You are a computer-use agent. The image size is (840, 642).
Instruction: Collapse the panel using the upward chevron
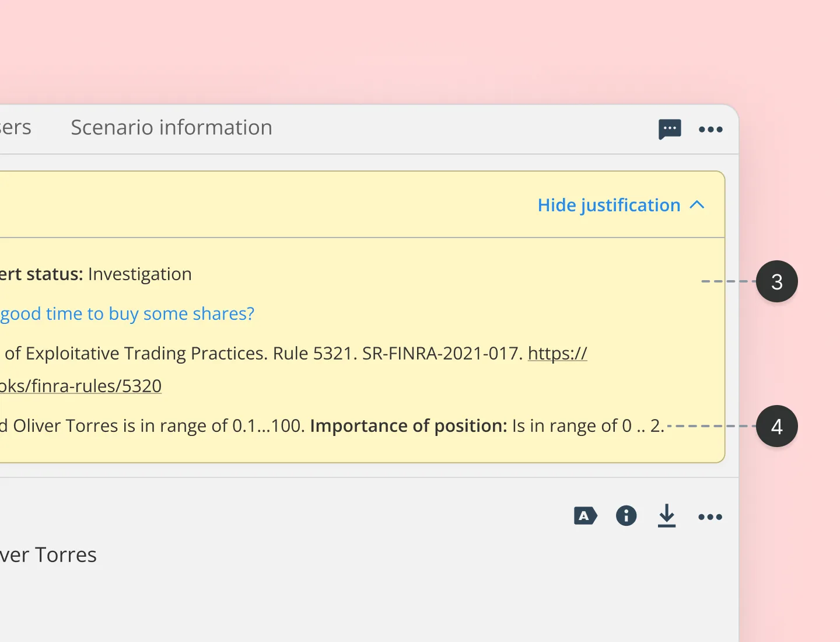coord(698,205)
